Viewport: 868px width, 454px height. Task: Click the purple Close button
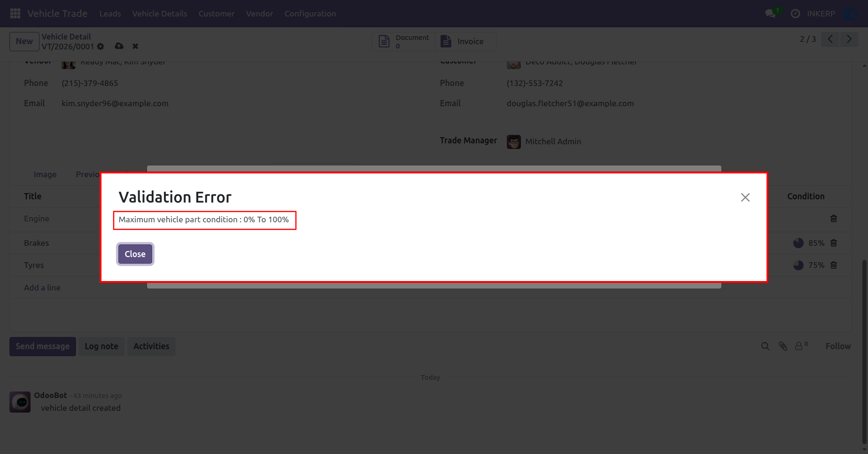click(x=135, y=254)
